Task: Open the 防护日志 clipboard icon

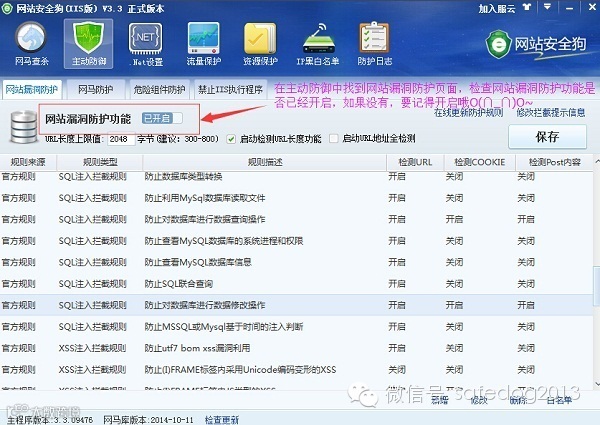Action: pyautogui.click(x=375, y=43)
